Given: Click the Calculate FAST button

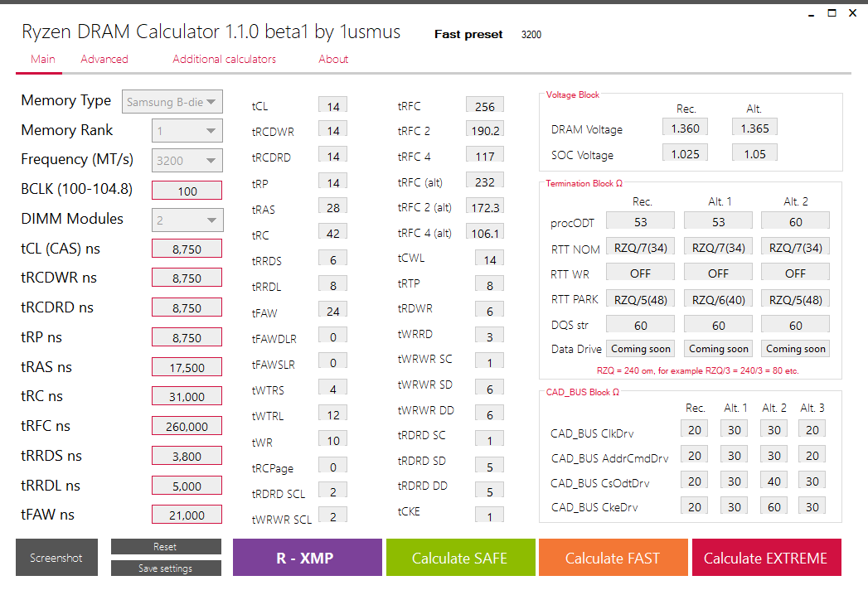Looking at the screenshot, I should [613, 558].
